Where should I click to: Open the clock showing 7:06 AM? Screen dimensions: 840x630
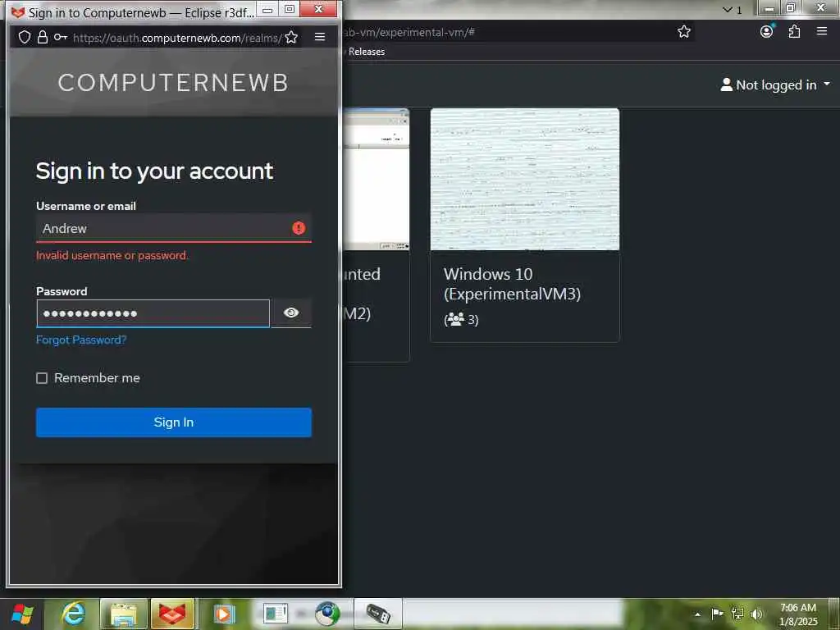(x=798, y=614)
